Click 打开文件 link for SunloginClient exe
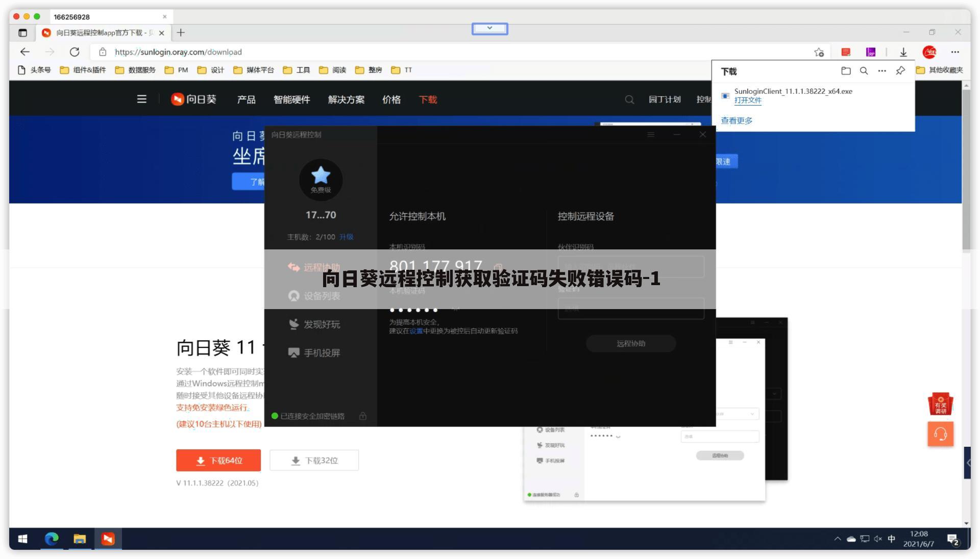This screenshot has height=559, width=980. click(748, 100)
